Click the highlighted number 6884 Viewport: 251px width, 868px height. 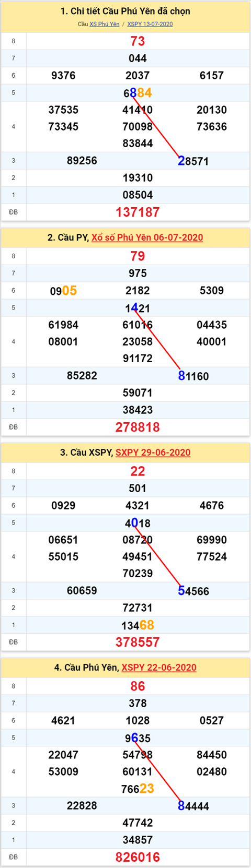(x=138, y=93)
